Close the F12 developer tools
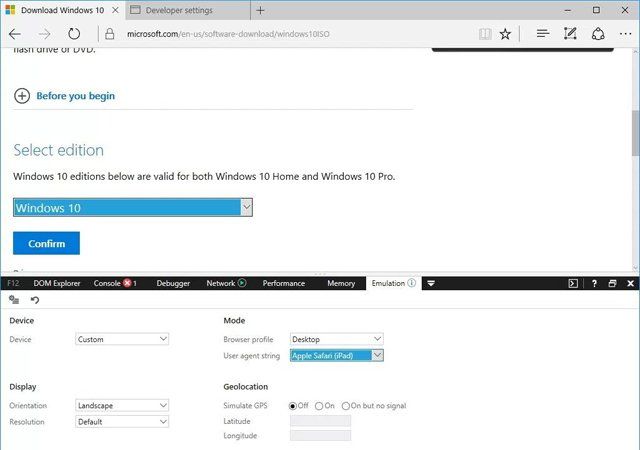Screen dimensions: 640x450 click(630, 283)
